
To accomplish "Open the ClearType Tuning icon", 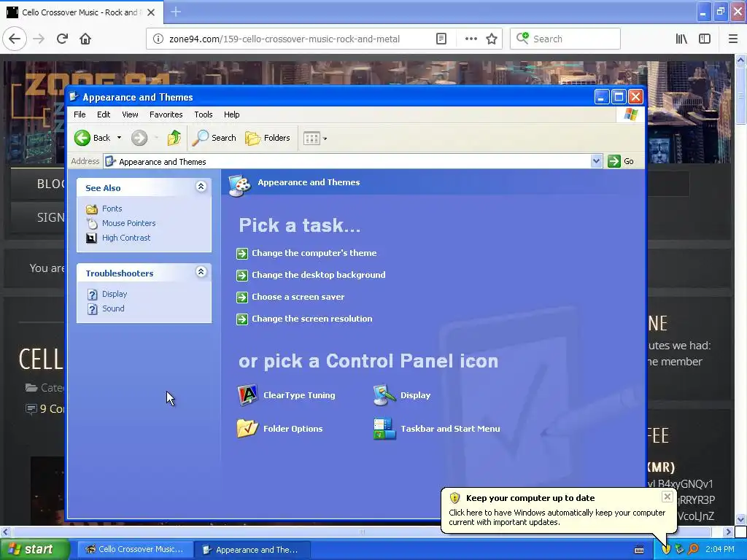I will coord(286,395).
